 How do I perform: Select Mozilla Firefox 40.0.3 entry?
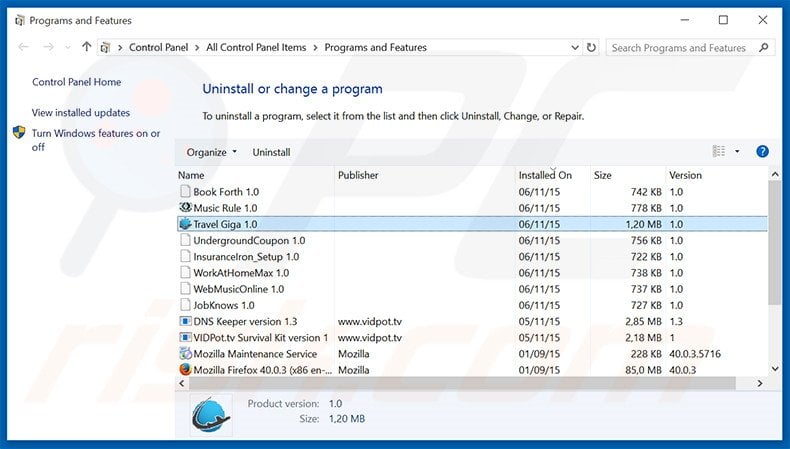(472, 369)
